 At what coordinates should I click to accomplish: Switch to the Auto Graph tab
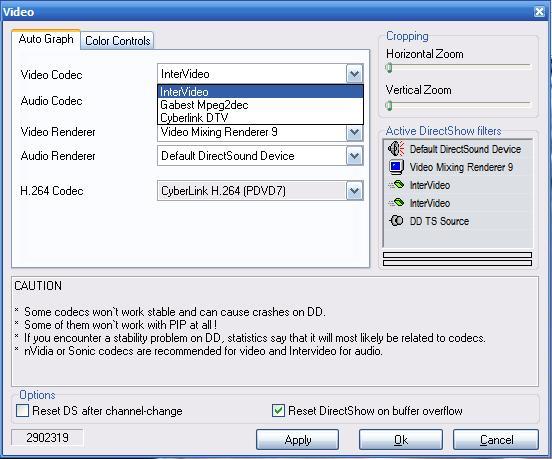pos(46,39)
